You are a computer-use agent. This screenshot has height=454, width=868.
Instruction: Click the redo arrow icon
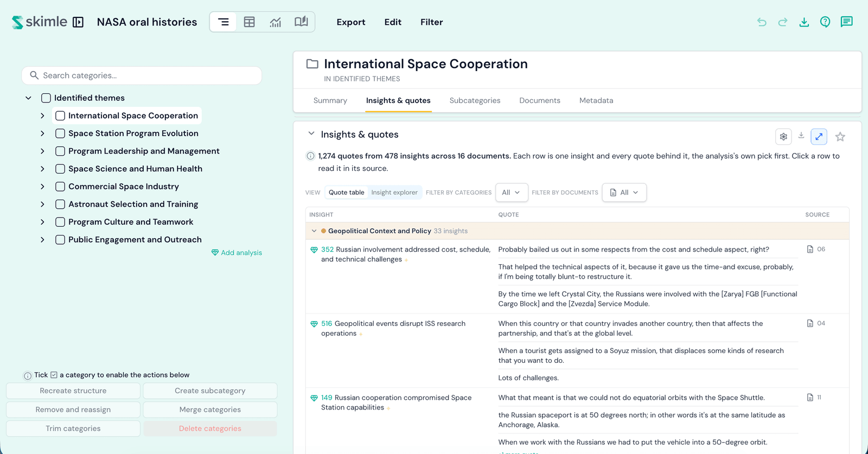(x=783, y=22)
